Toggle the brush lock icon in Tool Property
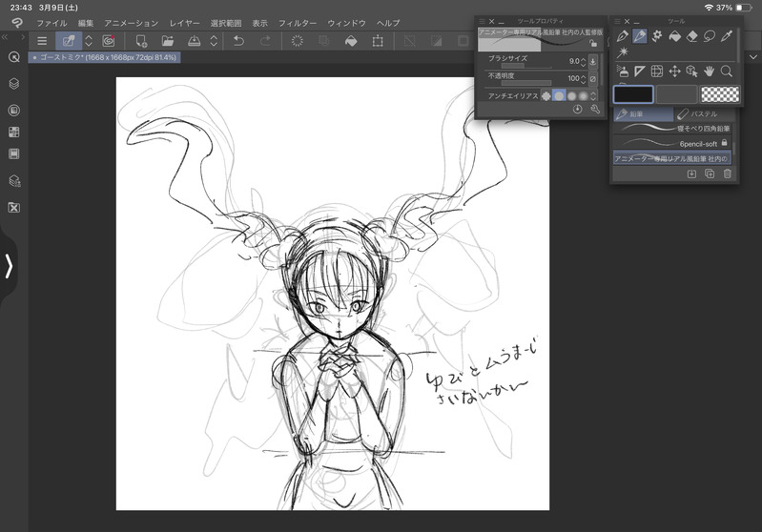Screen dimensions: 762x532 tap(593, 44)
